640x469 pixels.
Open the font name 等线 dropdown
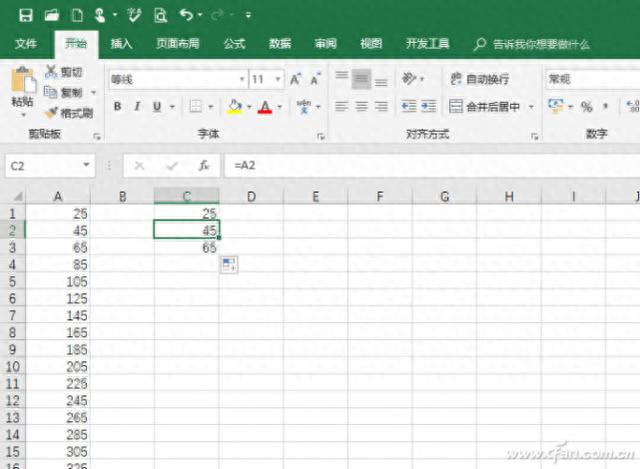click(242, 79)
